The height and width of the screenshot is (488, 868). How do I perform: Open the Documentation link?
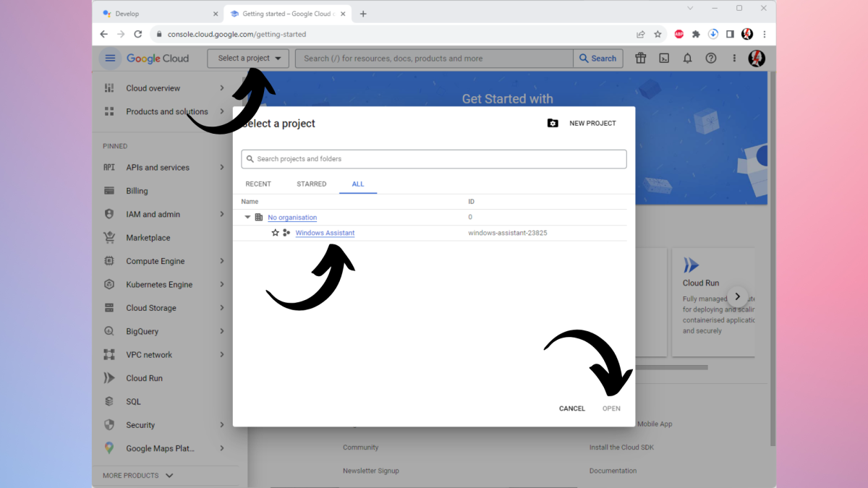(613, 471)
